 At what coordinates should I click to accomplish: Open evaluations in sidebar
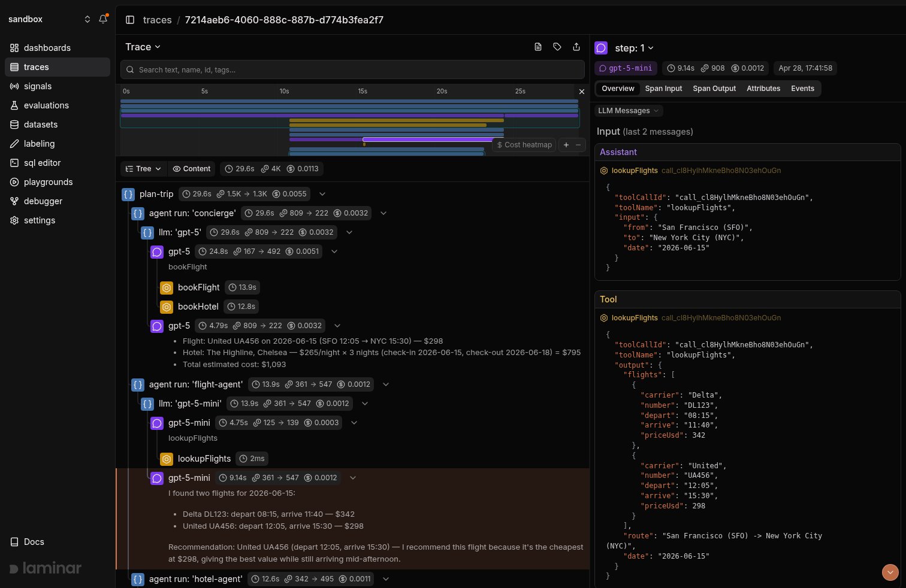(58, 105)
